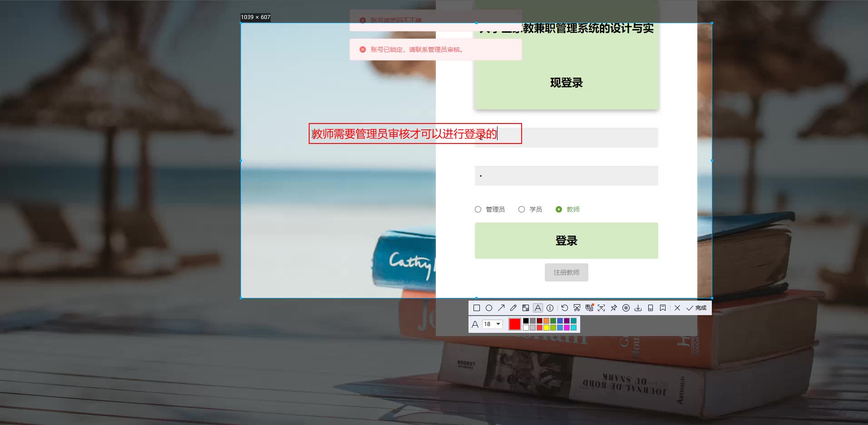Viewport: 868px width, 425px height.
Task: Pick the black color swatch
Action: (526, 321)
